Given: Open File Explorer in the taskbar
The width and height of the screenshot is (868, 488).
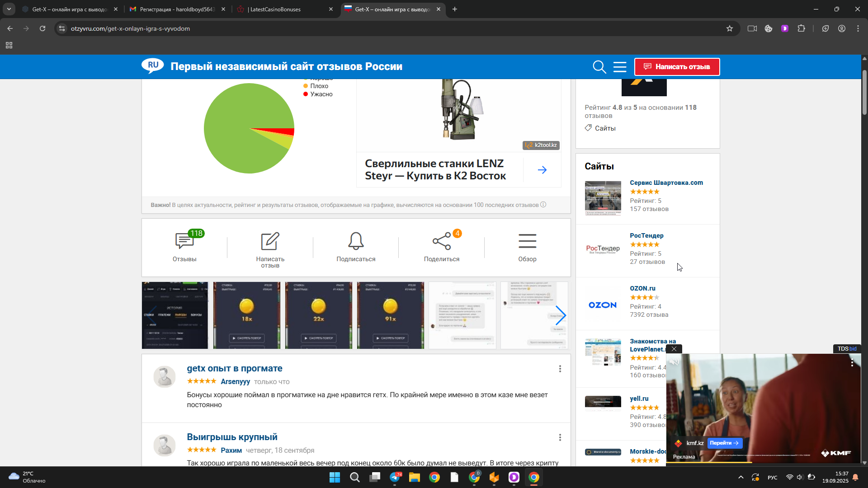Looking at the screenshot, I should point(415,478).
